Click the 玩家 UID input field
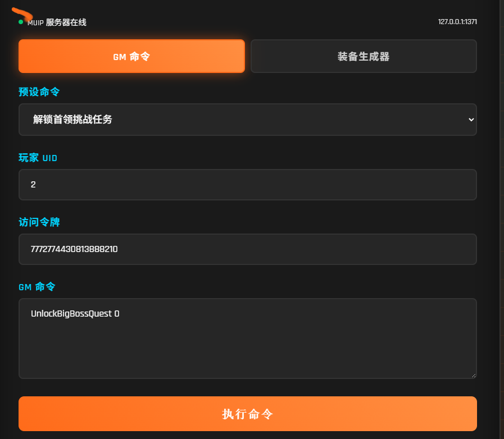The height and width of the screenshot is (439, 504). tap(247, 184)
